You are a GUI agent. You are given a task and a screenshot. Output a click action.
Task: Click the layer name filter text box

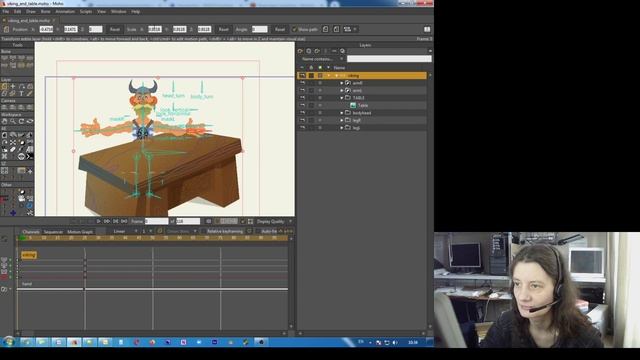click(x=389, y=59)
